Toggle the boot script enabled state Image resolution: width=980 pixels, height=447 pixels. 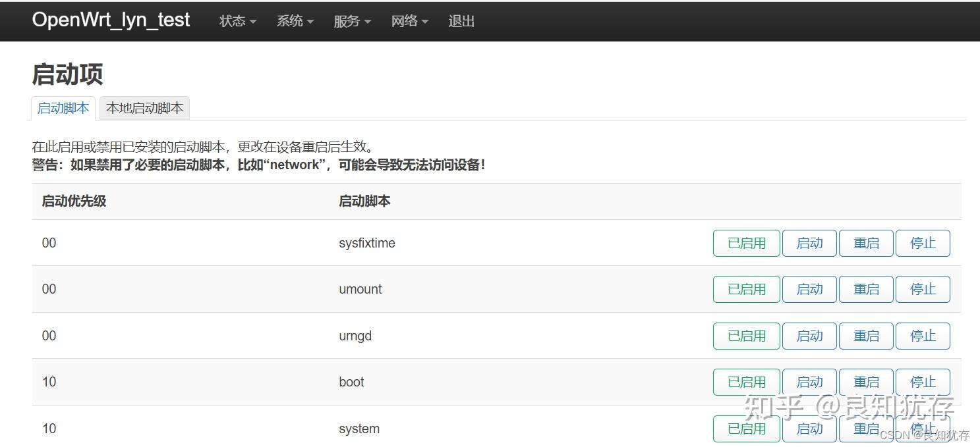pos(745,382)
